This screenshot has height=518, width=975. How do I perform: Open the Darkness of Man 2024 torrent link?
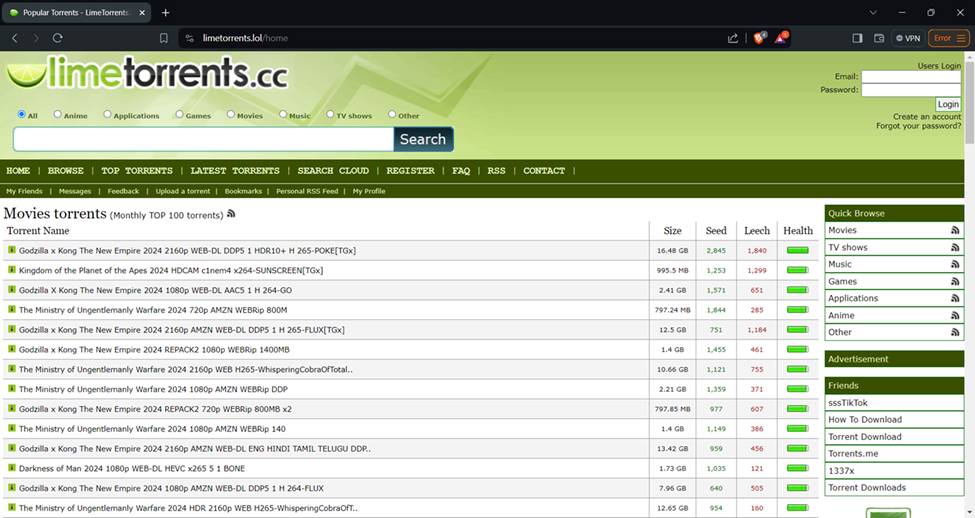pos(132,468)
